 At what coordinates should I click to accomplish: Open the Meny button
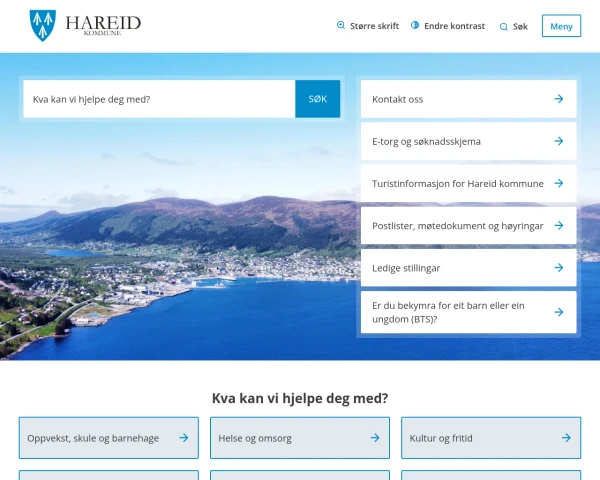pos(561,26)
